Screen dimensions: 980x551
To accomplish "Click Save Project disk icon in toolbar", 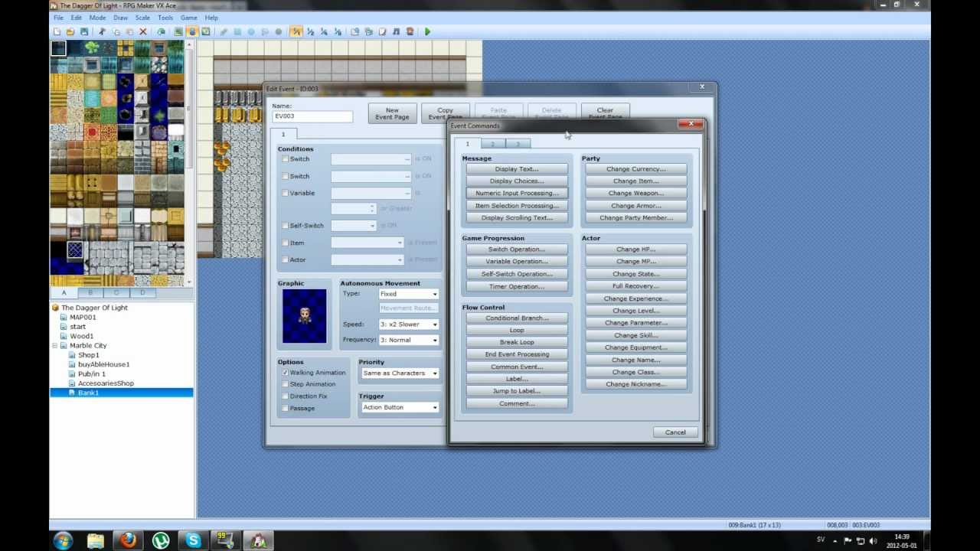I will [x=84, y=31].
